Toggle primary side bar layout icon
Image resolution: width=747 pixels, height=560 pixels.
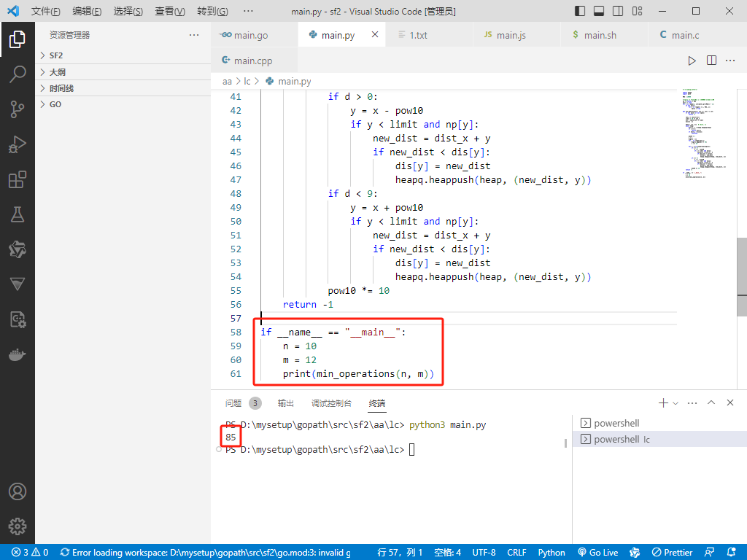click(x=580, y=11)
